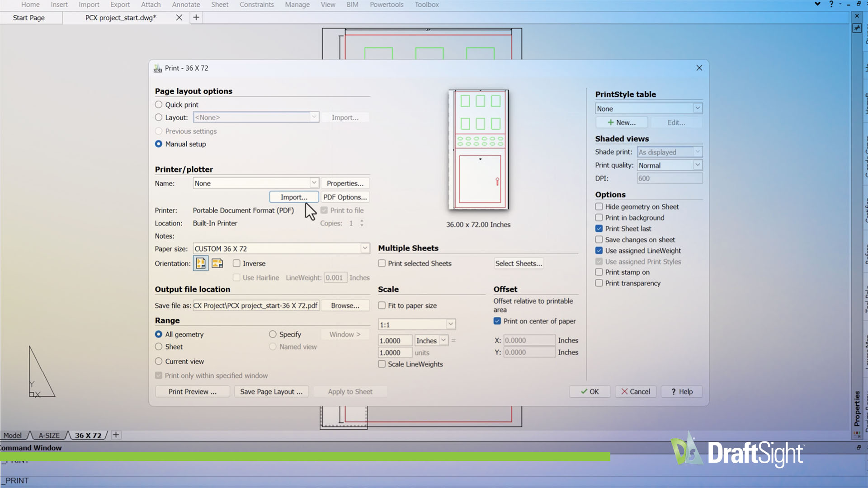Enable Hide geometry on Sheet
Screen dimensions: 868x488
[599, 206]
